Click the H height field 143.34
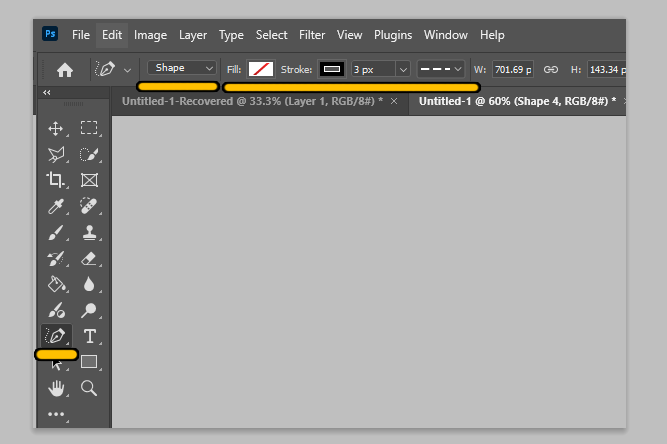 pyautogui.click(x=607, y=69)
